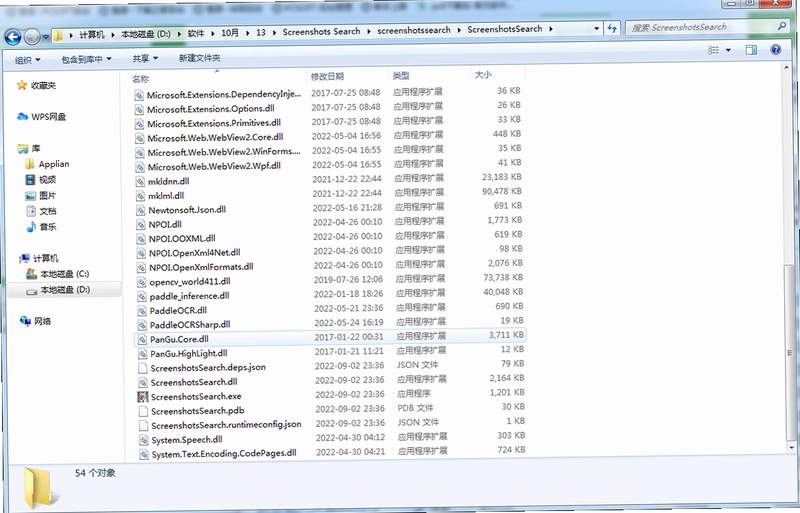Click 计算机 in the address bar path

92,35
